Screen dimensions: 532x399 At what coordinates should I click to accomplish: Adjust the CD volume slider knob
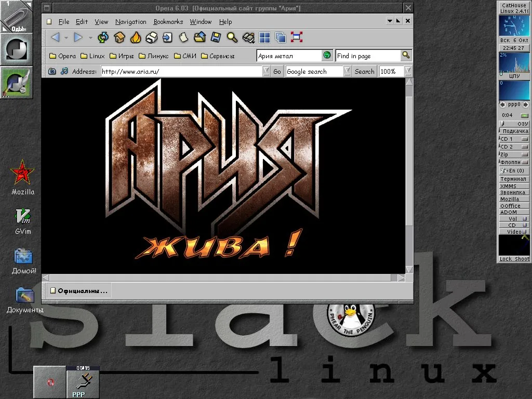(525, 225)
